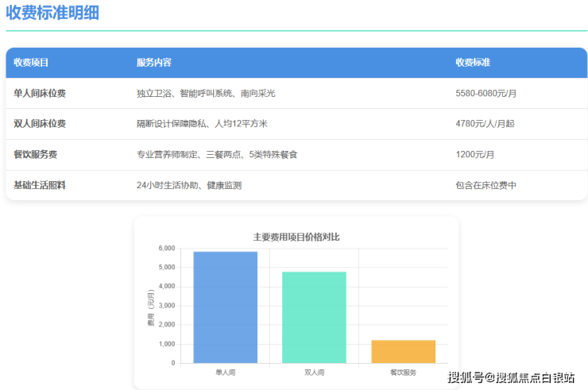Screen dimensions: 588x390
Task: Click the orange 餐饮服务 bar in chart
Action: coord(403,352)
